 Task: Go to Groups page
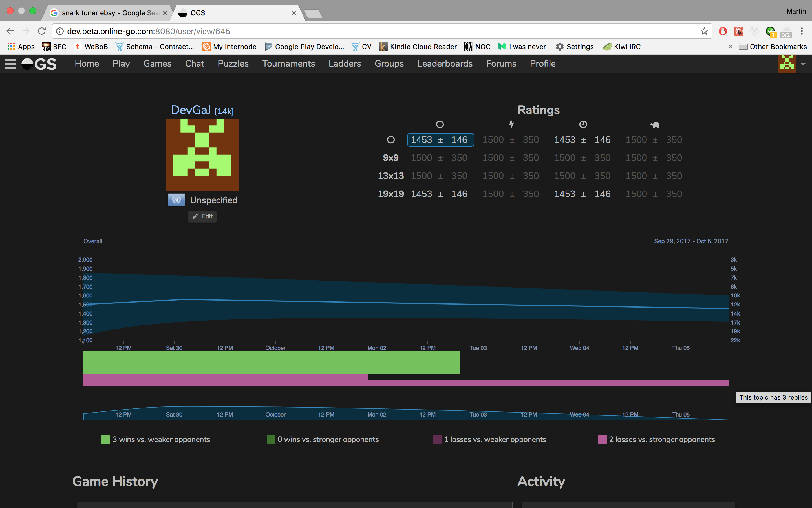tap(389, 64)
